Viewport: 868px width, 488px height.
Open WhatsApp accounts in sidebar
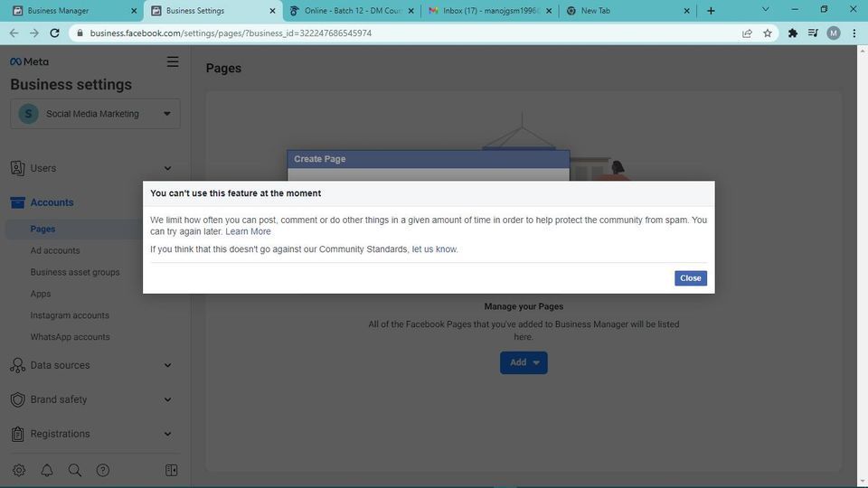(71, 337)
